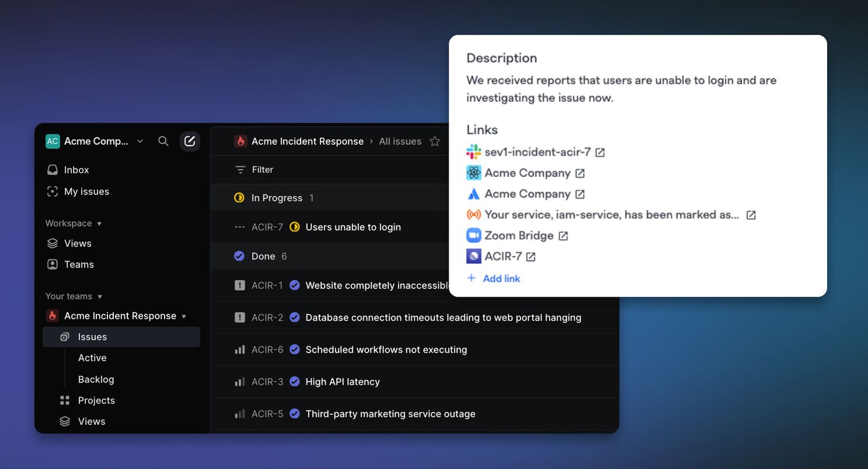Open issue High API latency
The height and width of the screenshot is (469, 868).
(x=343, y=382)
